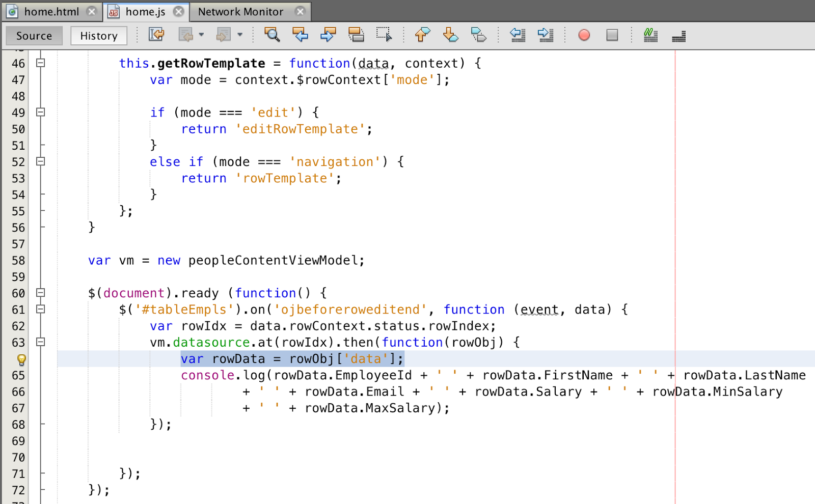Screen dimensions: 815x504
Task: Toggle rectangular selection mode
Action: click(385, 35)
